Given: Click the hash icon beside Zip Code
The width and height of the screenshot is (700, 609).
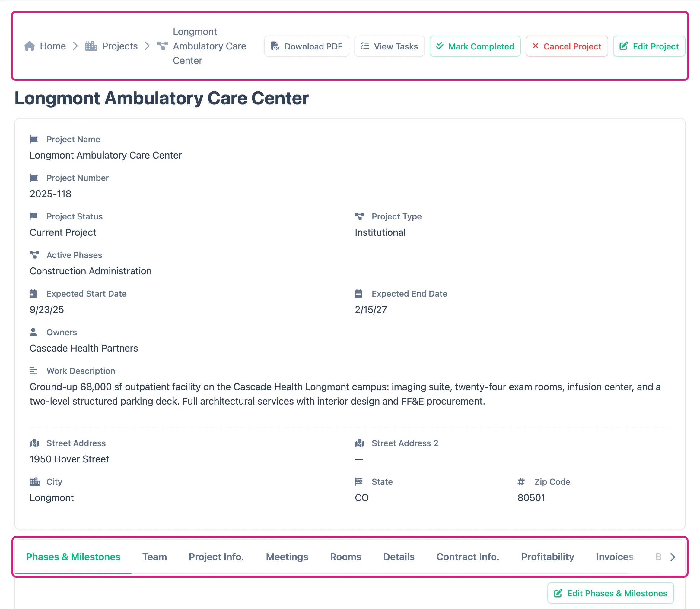Looking at the screenshot, I should (x=521, y=481).
